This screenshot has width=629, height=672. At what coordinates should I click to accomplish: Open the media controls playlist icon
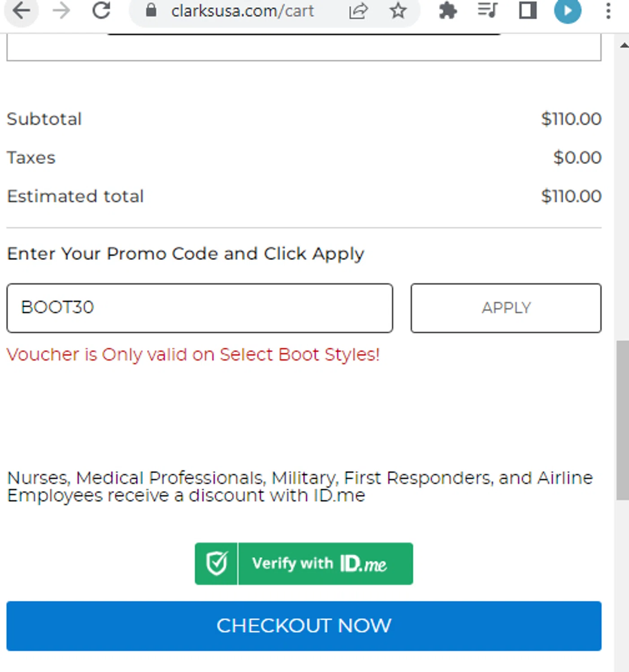(487, 10)
